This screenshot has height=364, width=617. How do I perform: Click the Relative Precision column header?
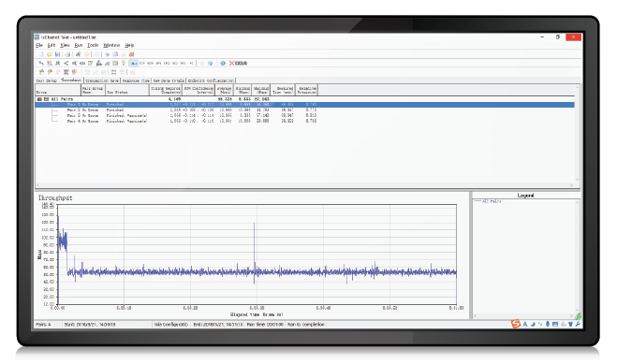(306, 90)
